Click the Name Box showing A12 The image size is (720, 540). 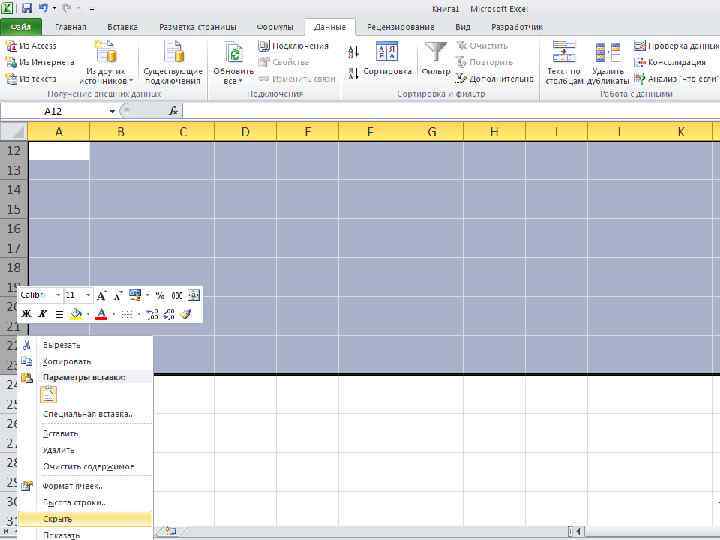tap(54, 111)
